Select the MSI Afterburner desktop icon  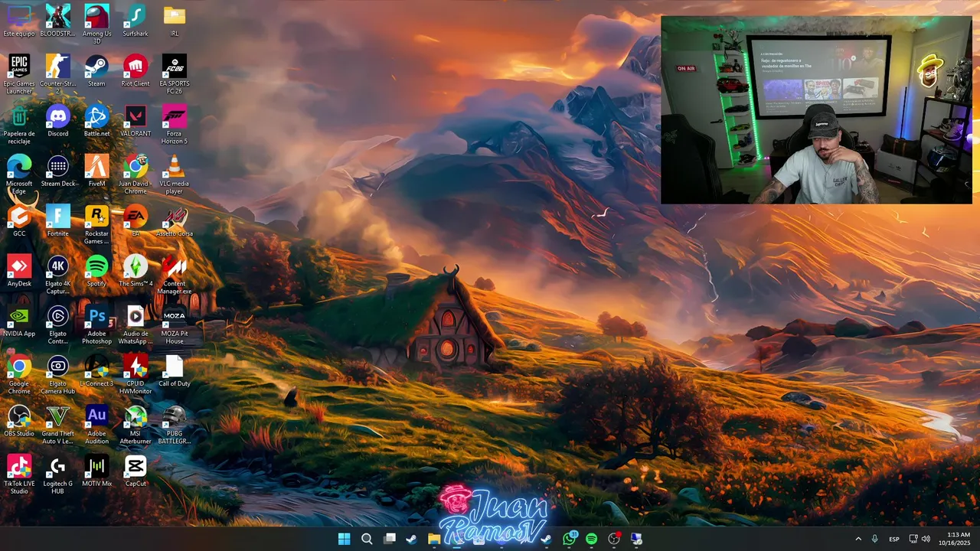136,425
